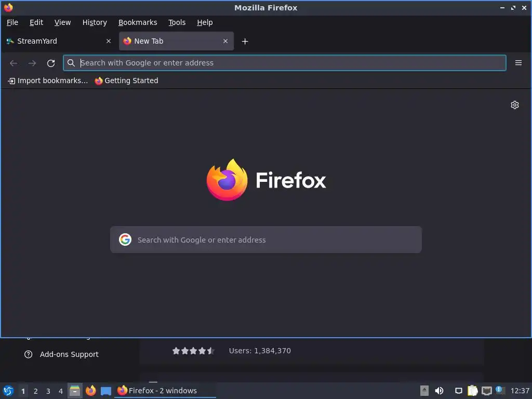
Task: Click the Firefox icon in title bar
Action: [x=8, y=7]
